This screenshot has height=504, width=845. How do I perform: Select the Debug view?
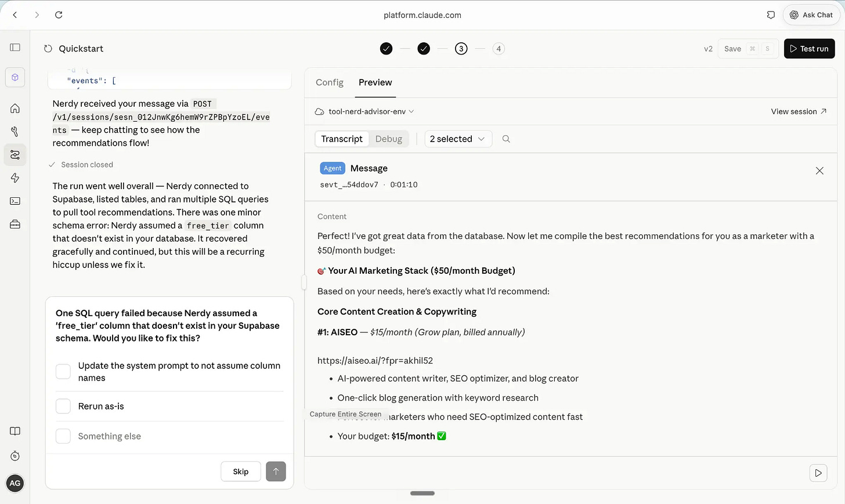point(389,139)
